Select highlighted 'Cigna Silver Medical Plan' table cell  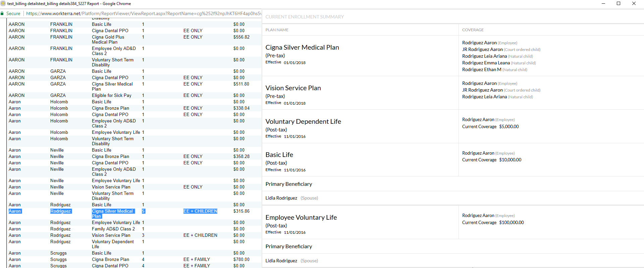pyautogui.click(x=112, y=214)
